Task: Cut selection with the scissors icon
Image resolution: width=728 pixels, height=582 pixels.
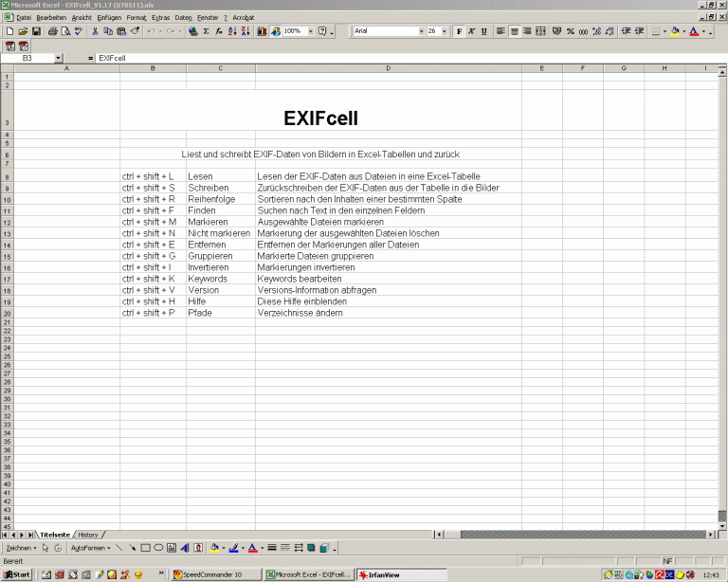Action: pyautogui.click(x=95, y=31)
